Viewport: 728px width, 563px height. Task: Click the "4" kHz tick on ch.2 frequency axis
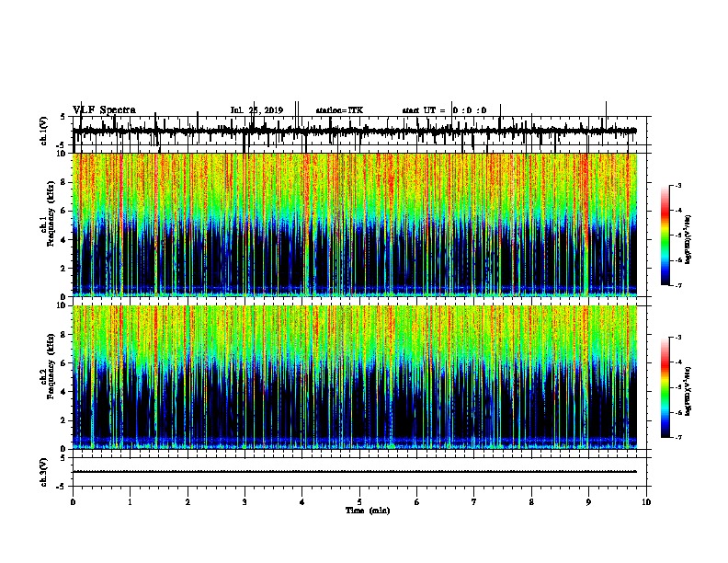point(65,392)
